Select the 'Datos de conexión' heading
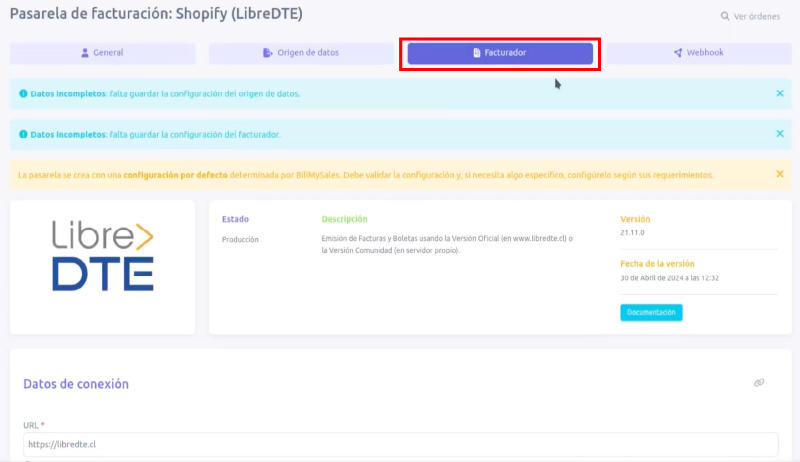800x462 pixels. [76, 384]
